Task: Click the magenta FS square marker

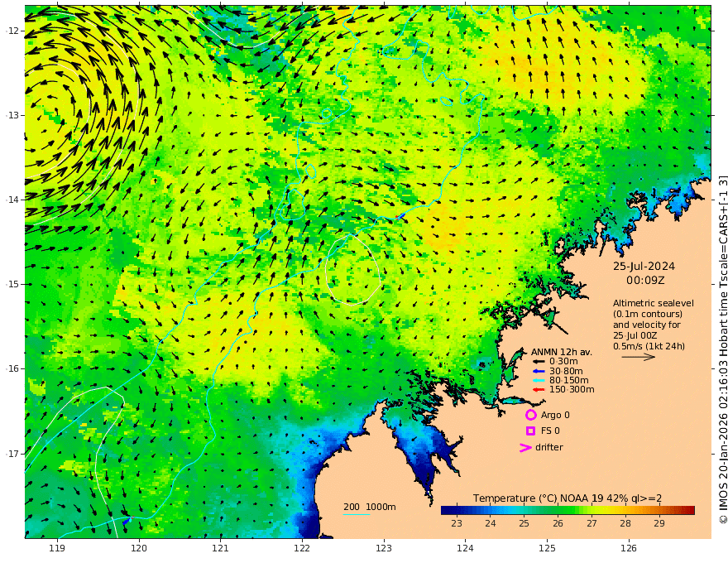Action: [530, 431]
